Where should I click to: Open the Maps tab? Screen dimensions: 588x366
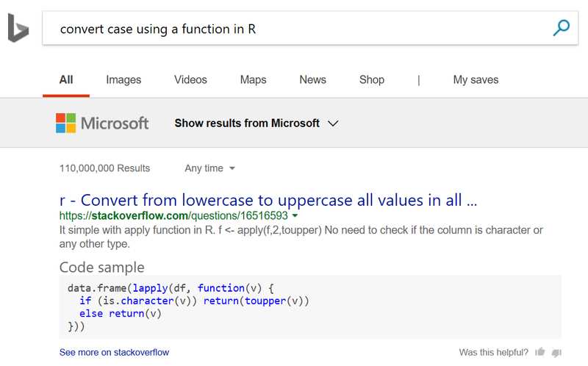click(x=253, y=79)
